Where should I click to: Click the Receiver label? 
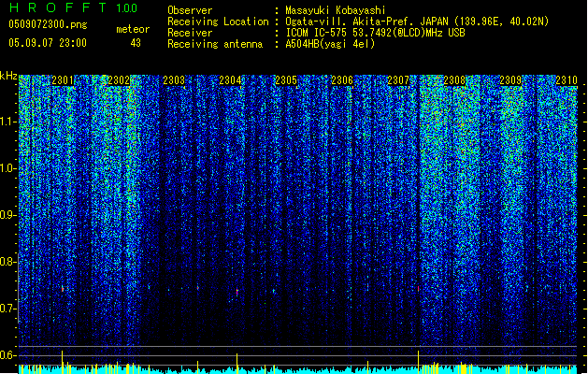[x=190, y=33]
